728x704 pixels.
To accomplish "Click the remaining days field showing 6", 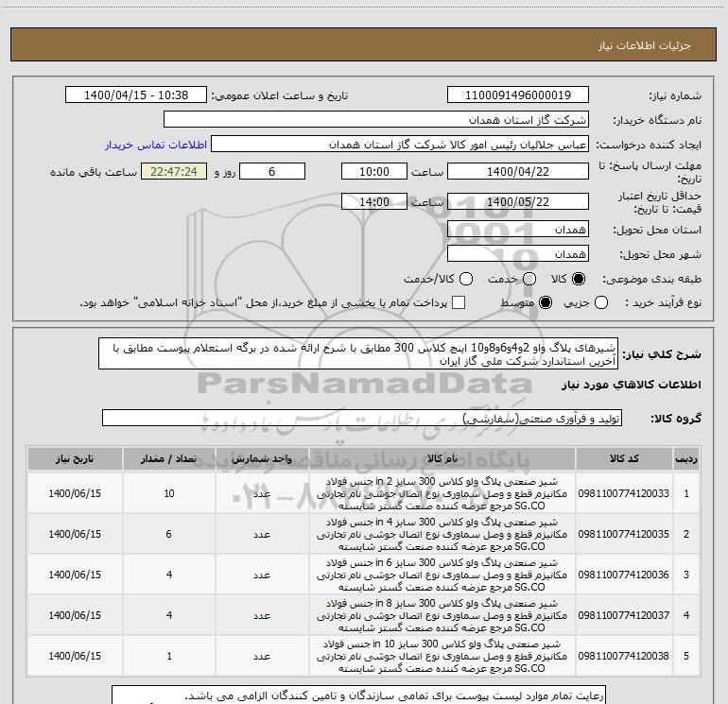I will pos(272,171).
